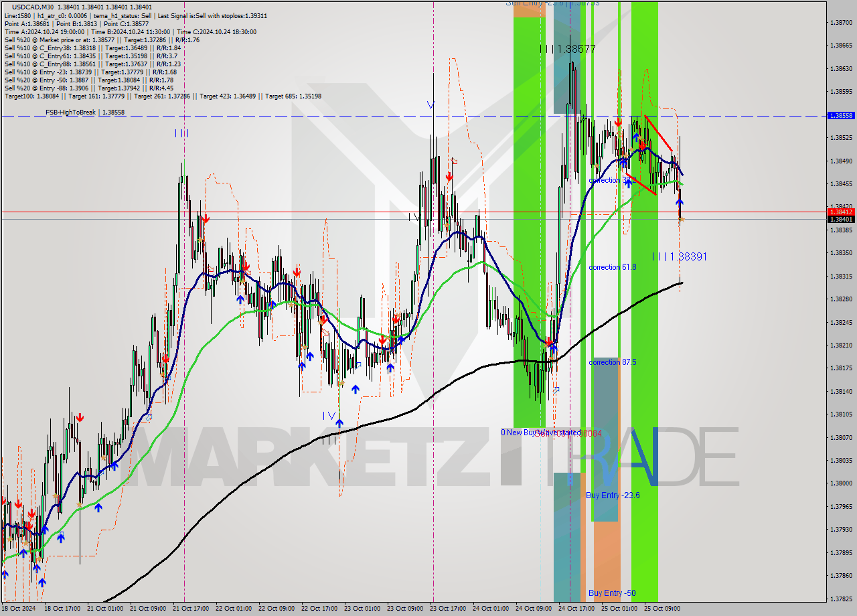
Task: Click the '22 Oct 17:00' time axis label
Action: click(x=319, y=609)
